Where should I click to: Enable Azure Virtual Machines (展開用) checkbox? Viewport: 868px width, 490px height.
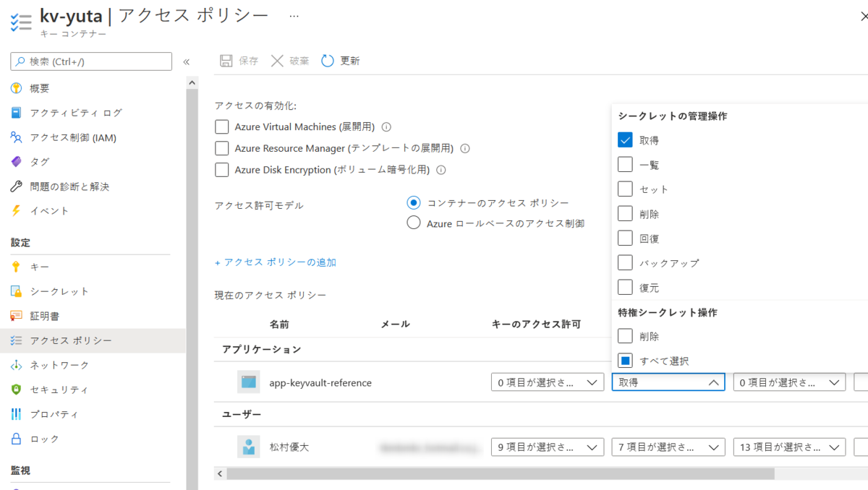click(222, 127)
